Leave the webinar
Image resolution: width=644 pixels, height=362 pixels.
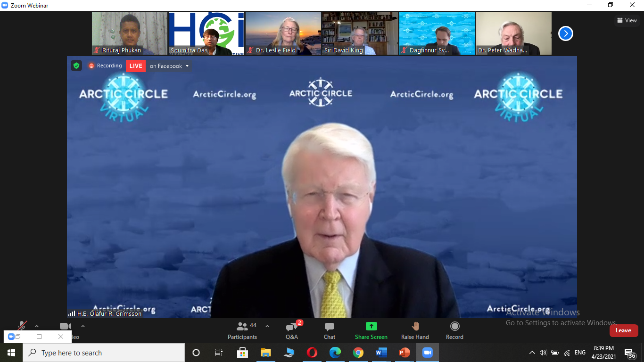click(623, 330)
